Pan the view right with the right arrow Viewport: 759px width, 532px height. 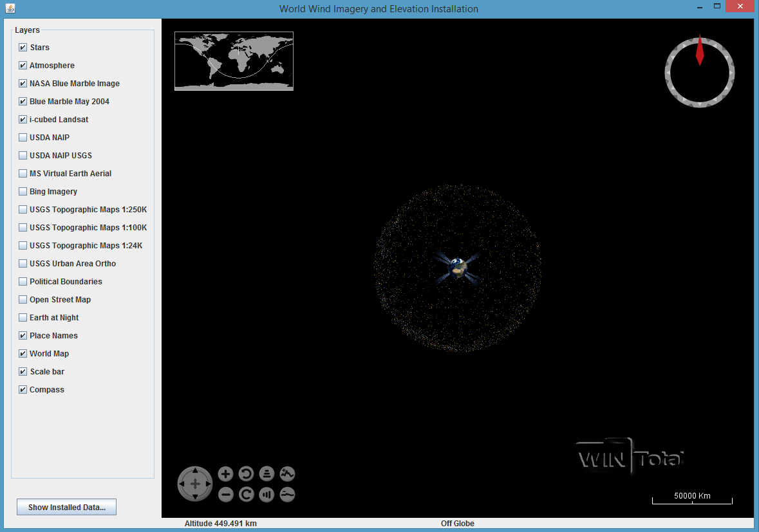(x=208, y=484)
